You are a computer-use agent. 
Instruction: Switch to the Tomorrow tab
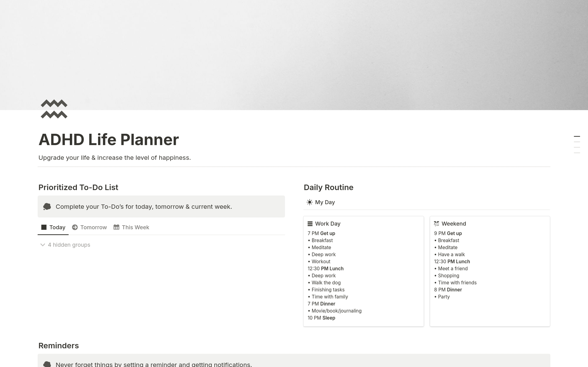(x=93, y=227)
